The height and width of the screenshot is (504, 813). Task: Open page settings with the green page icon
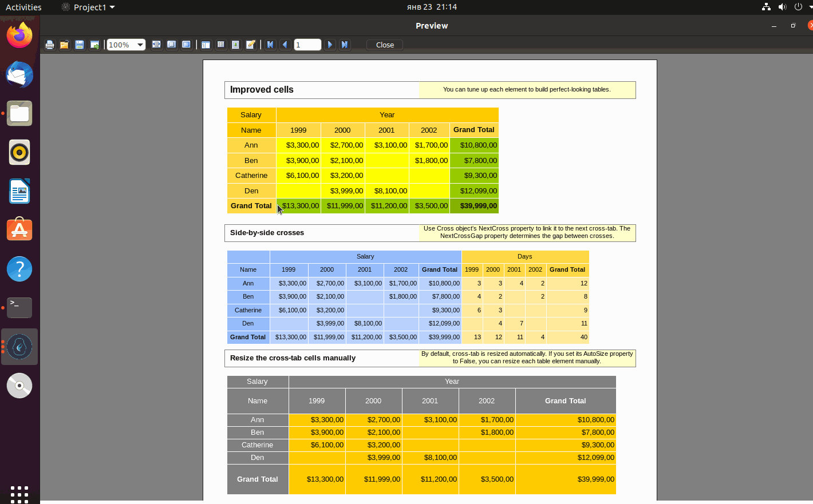pyautogui.click(x=235, y=45)
